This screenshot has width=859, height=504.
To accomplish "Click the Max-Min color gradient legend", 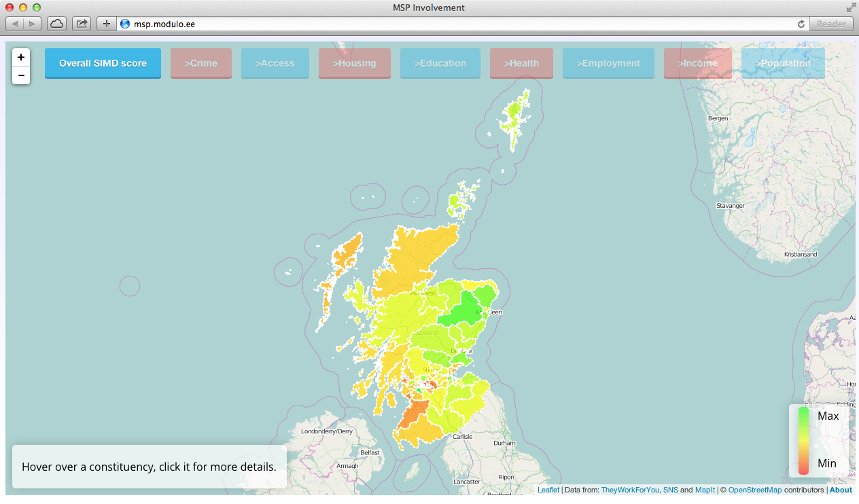I will point(803,440).
